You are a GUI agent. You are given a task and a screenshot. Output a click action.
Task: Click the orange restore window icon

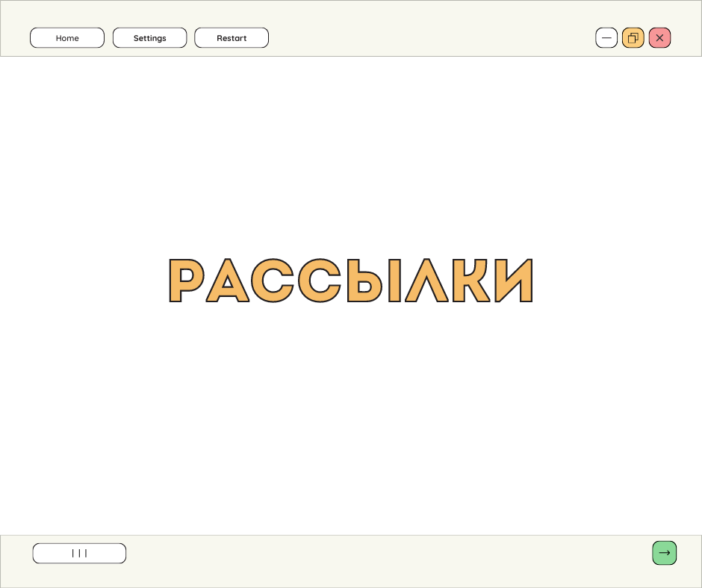coord(633,38)
